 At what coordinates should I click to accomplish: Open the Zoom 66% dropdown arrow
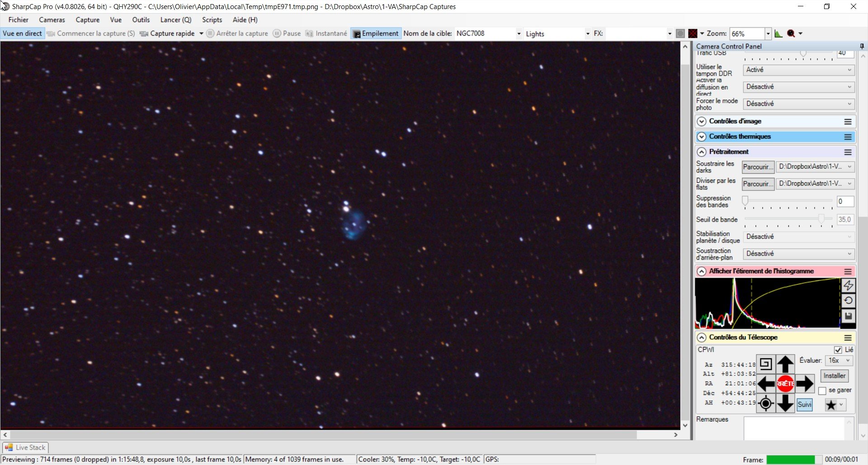[x=768, y=33]
